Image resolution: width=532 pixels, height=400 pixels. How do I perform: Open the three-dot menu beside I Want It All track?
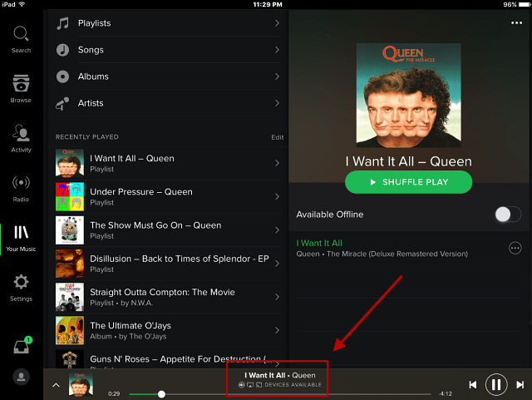click(x=515, y=248)
